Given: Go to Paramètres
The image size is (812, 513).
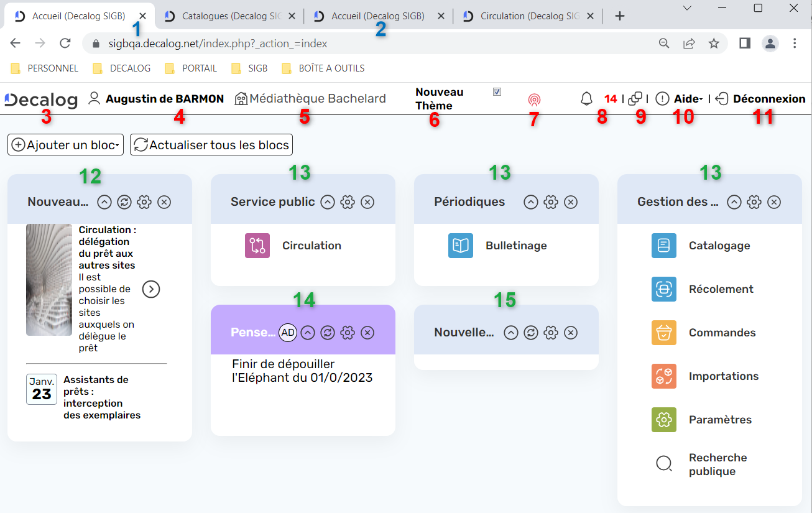Looking at the screenshot, I should tap(702, 420).
